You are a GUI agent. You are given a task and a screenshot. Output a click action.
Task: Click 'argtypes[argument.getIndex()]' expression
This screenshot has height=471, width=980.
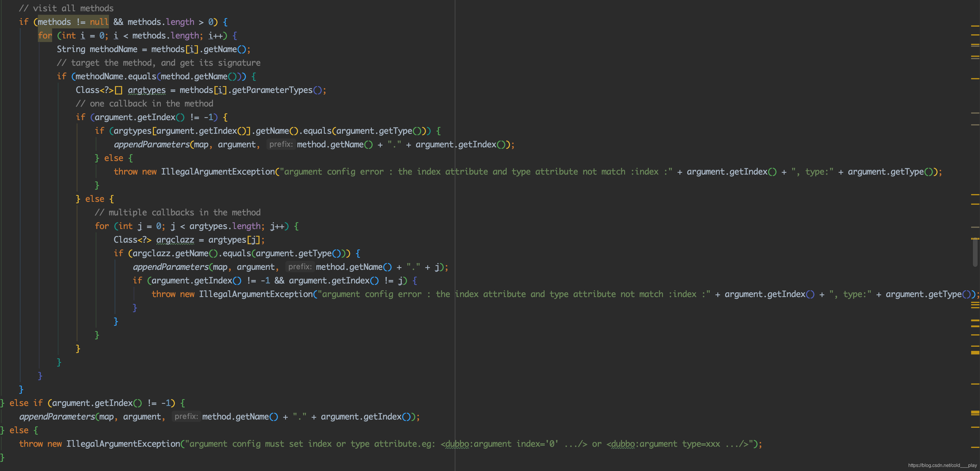pyautogui.click(x=182, y=131)
